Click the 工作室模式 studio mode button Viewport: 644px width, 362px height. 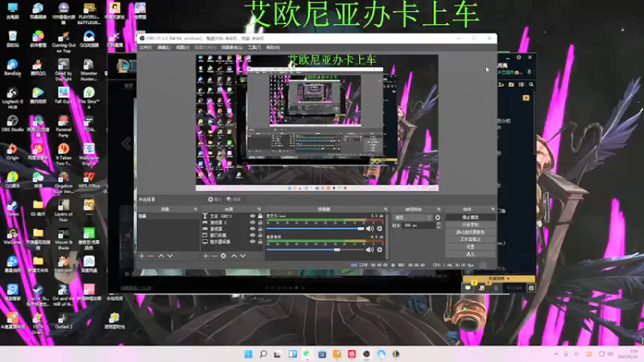pyautogui.click(x=470, y=240)
